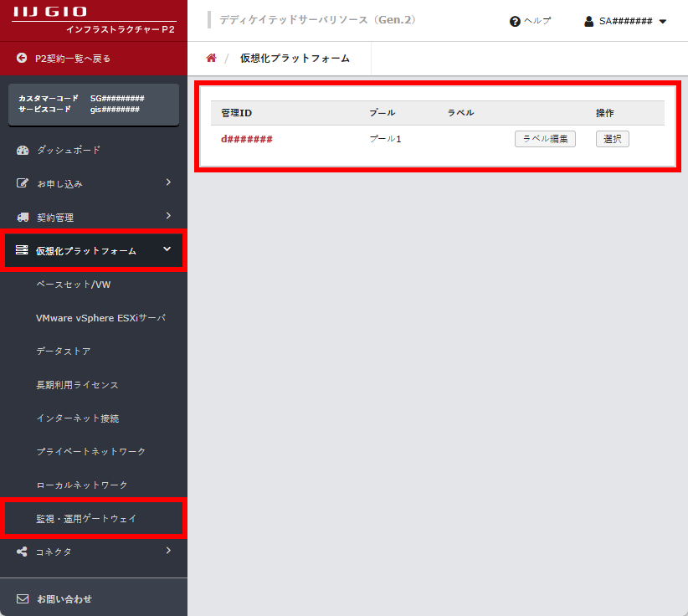688x616 pixels.
Task: Expand the 契約管理 submenu arrow
Action: pos(168,216)
